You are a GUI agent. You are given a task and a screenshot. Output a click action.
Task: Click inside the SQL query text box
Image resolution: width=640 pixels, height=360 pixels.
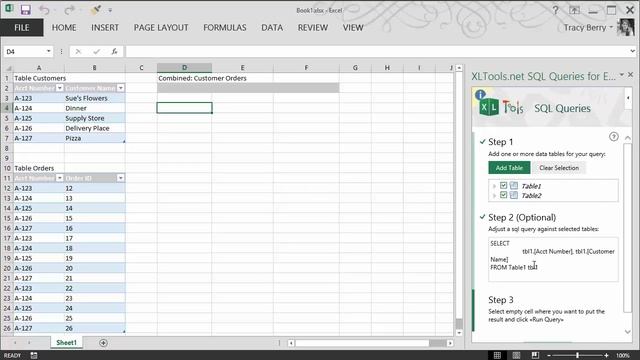553,259
